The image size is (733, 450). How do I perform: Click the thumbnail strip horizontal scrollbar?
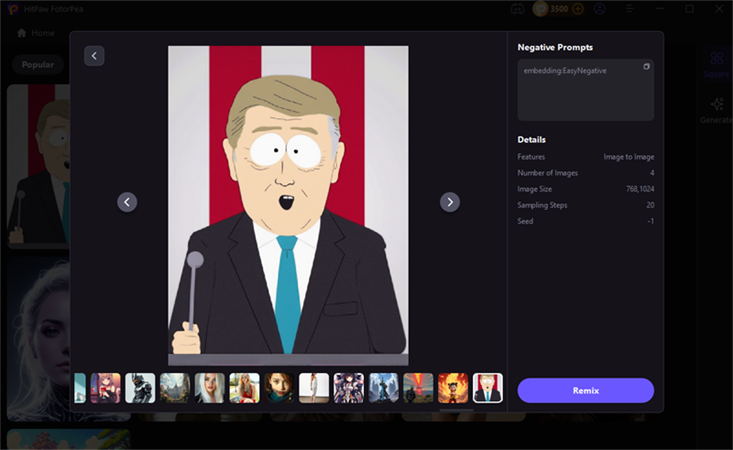click(456, 410)
